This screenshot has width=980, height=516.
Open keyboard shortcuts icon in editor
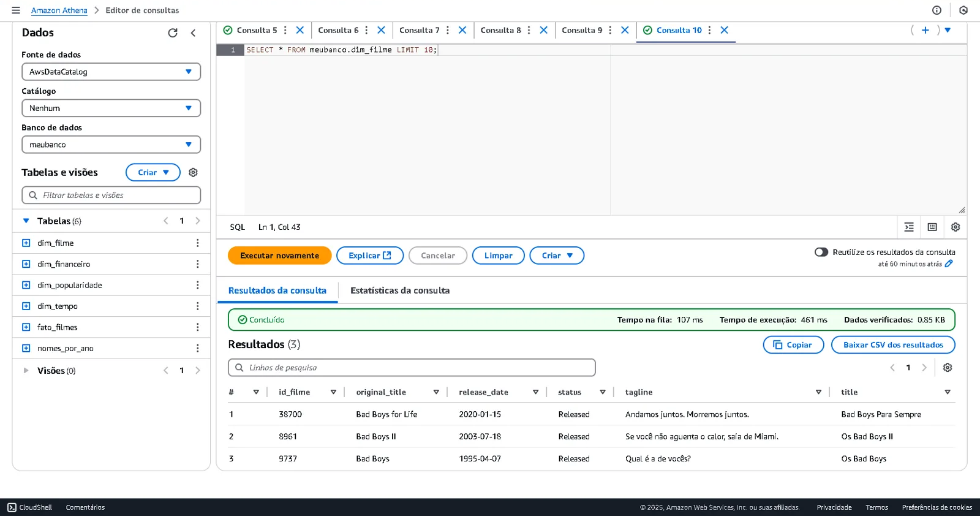click(932, 227)
